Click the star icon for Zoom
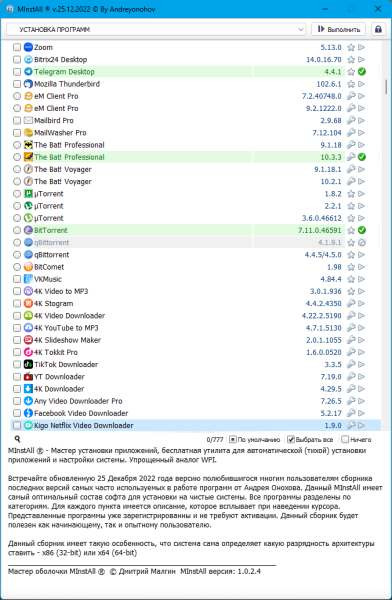Viewport: 392px width, 600px height. click(351, 47)
